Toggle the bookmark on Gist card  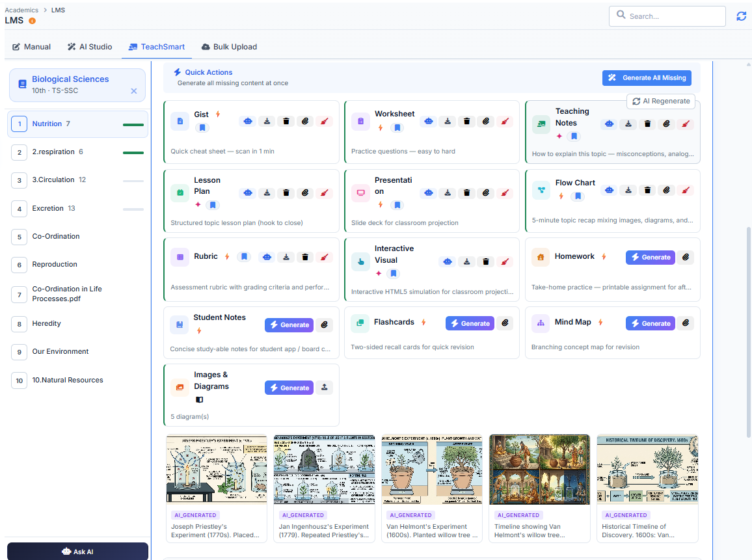pos(202,127)
